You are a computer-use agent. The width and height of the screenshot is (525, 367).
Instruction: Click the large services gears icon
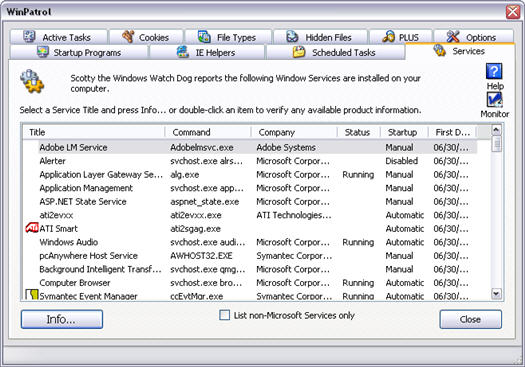[x=32, y=82]
